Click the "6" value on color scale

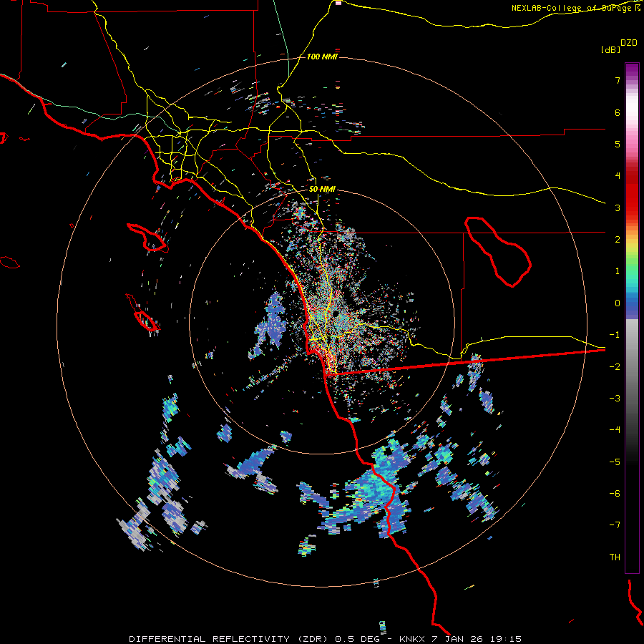(618, 112)
